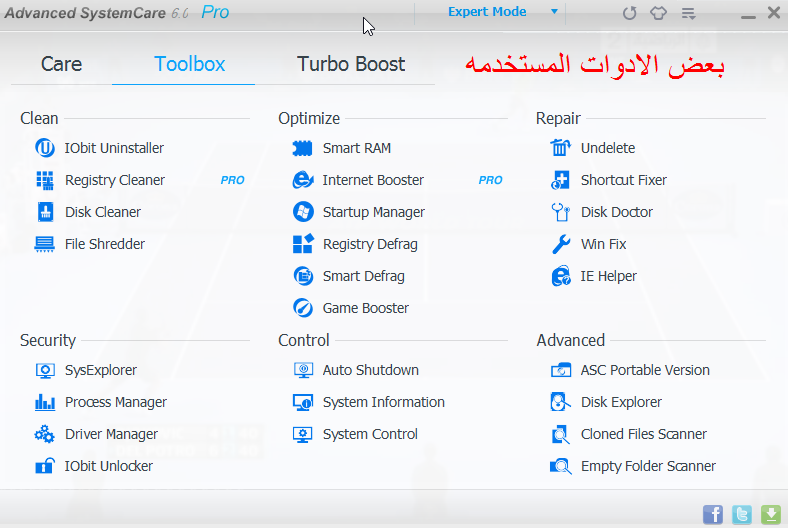The height and width of the screenshot is (528, 788).
Task: Switch to the Care tab
Action: tap(61, 64)
